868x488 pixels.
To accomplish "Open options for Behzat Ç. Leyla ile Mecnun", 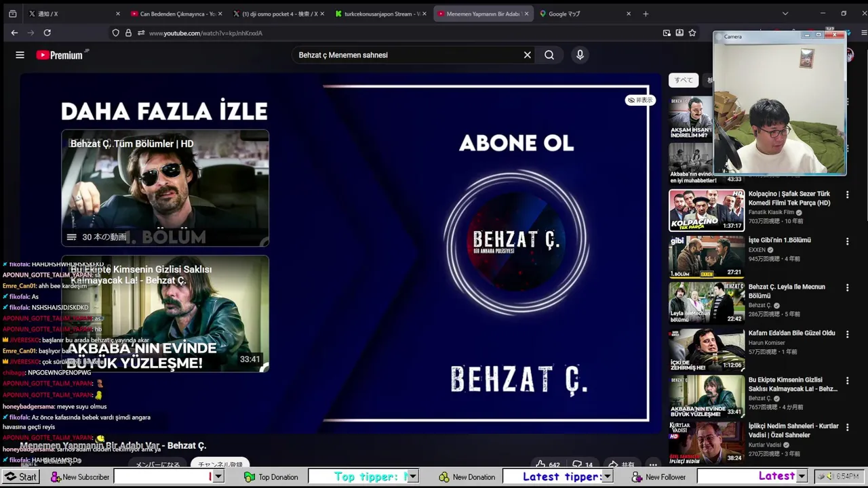I will [847, 287].
